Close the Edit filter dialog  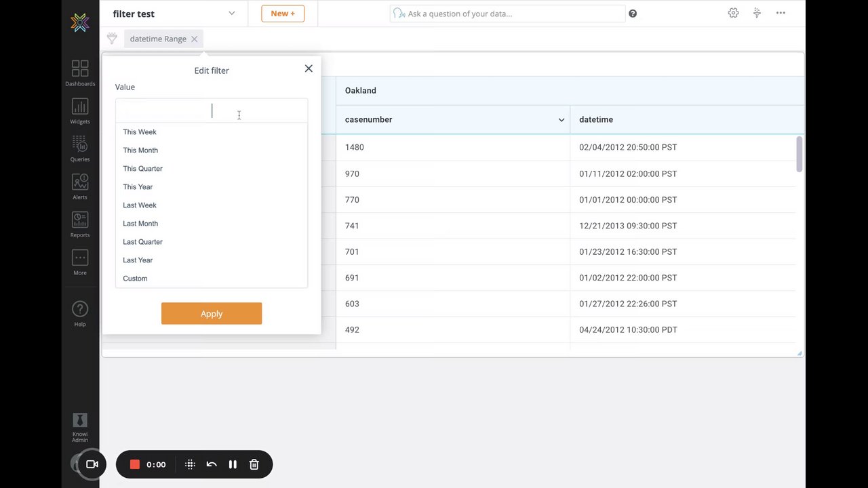click(309, 68)
